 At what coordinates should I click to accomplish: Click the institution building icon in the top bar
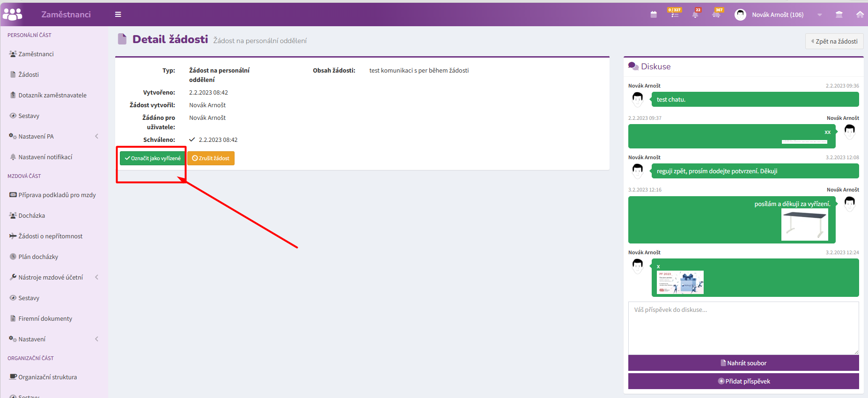pyautogui.click(x=839, y=15)
